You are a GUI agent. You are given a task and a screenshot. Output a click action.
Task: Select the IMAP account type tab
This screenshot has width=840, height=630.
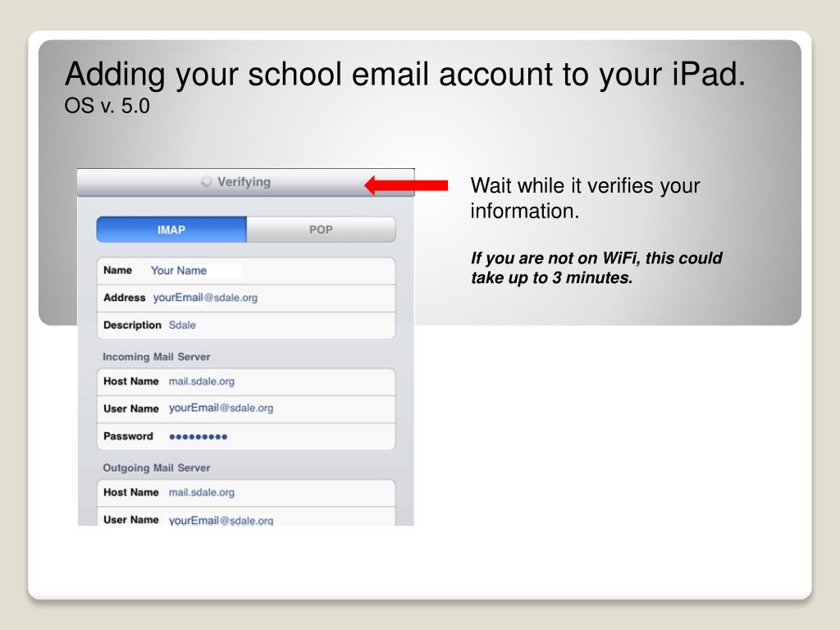tap(171, 230)
